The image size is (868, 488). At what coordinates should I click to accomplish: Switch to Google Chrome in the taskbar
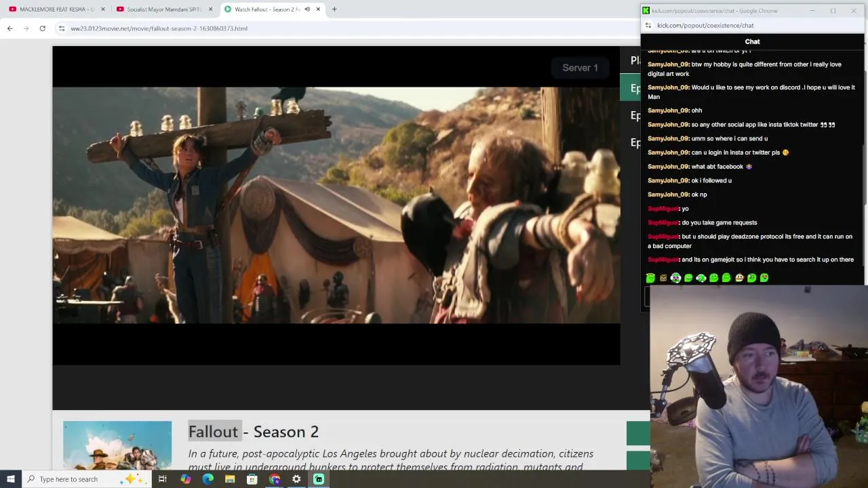[x=274, y=479]
